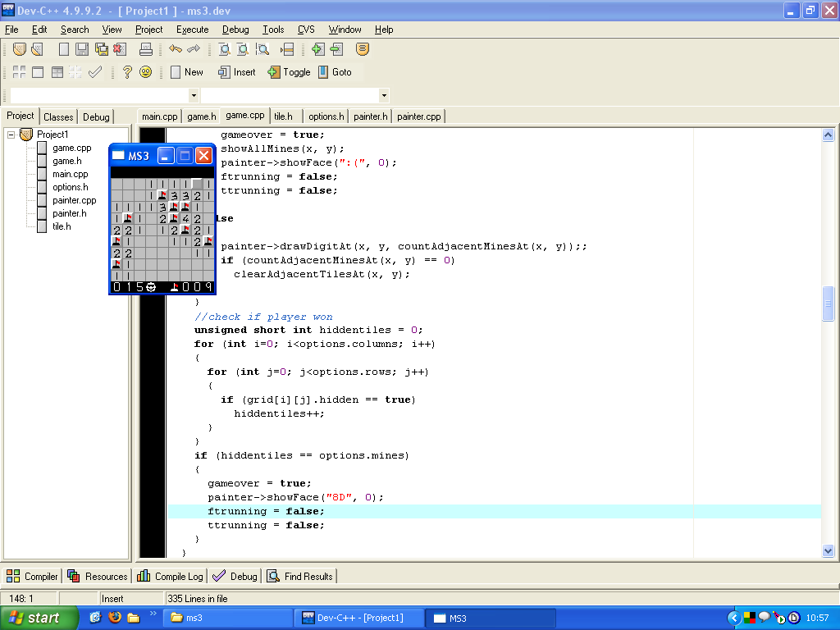Click the editor's vertical scrollbar down arrow
This screenshot has width=840, height=630.
tap(828, 551)
